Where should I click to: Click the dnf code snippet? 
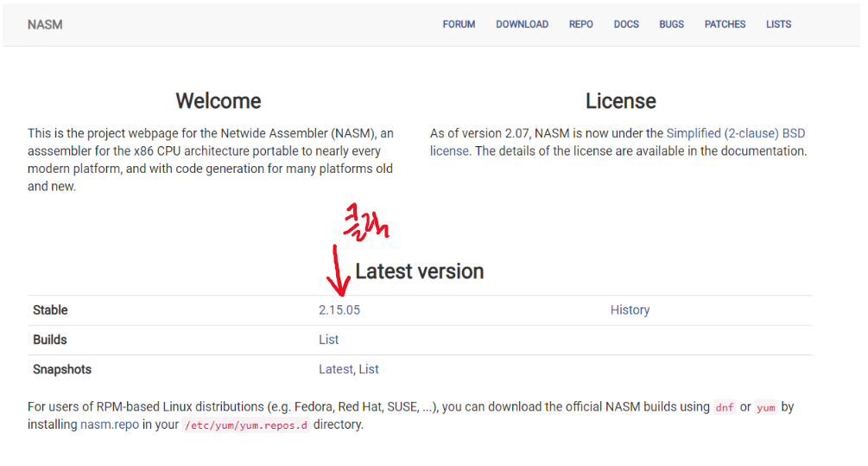(724, 407)
